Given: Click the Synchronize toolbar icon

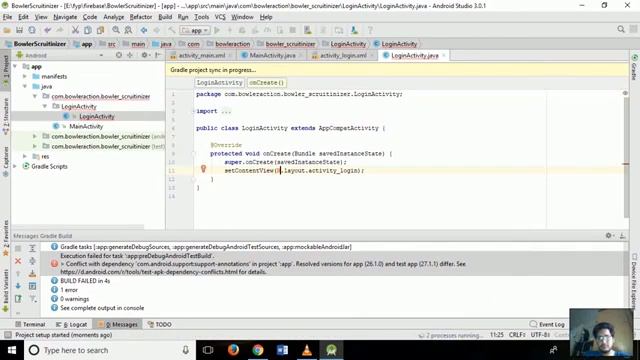Looking at the screenshot, I should (32, 30).
